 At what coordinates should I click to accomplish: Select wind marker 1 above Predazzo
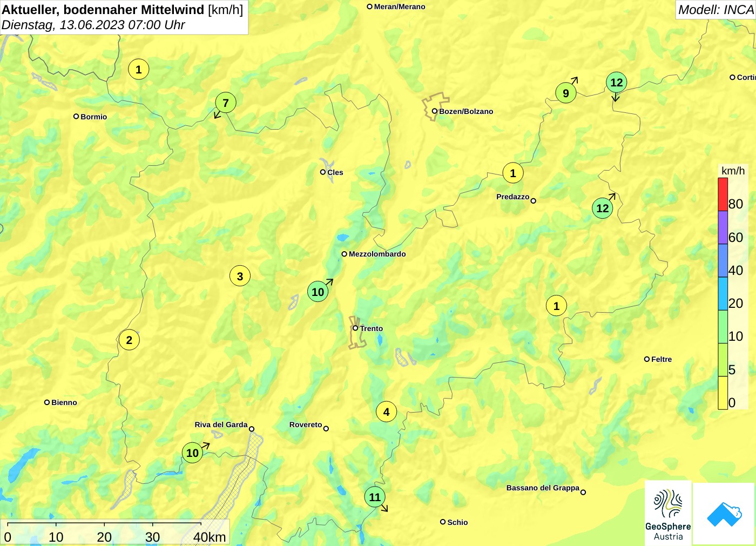pyautogui.click(x=513, y=173)
